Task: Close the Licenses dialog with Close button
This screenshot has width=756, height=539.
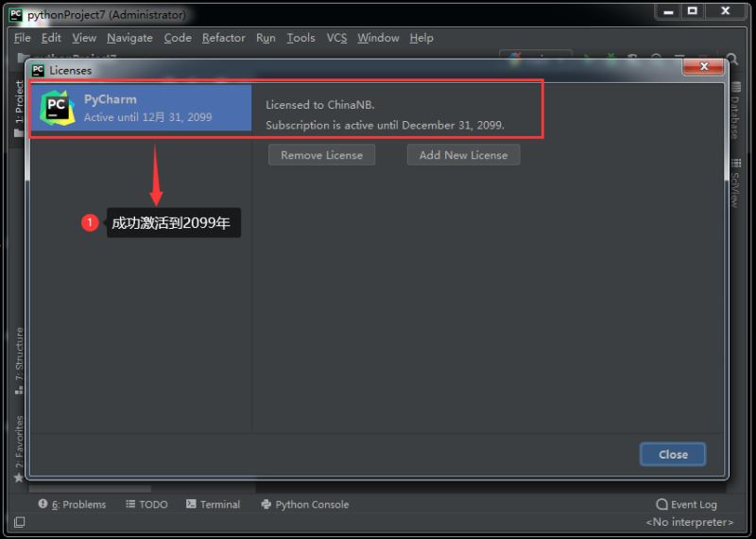Action: (x=673, y=454)
